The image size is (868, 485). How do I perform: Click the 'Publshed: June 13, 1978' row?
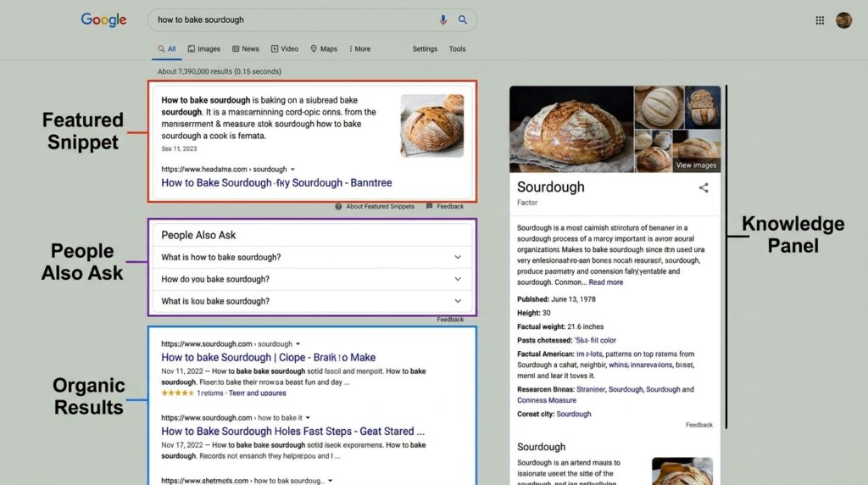click(556, 299)
